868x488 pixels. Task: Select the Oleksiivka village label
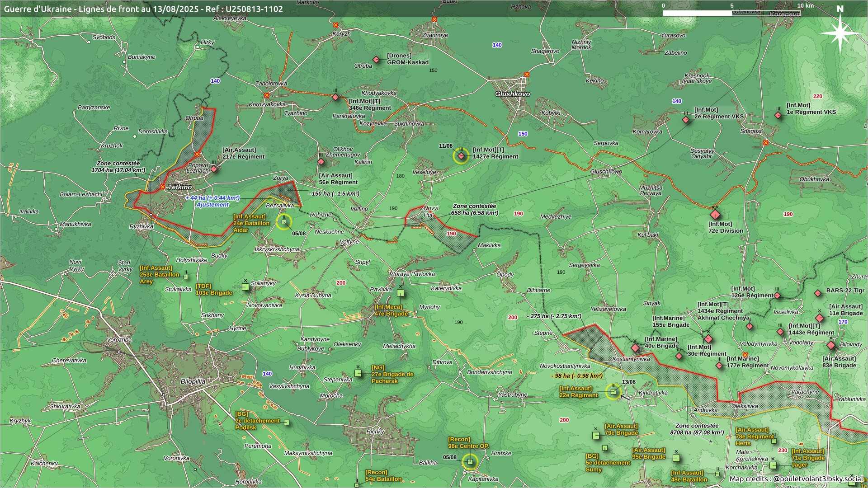[x=745, y=406]
